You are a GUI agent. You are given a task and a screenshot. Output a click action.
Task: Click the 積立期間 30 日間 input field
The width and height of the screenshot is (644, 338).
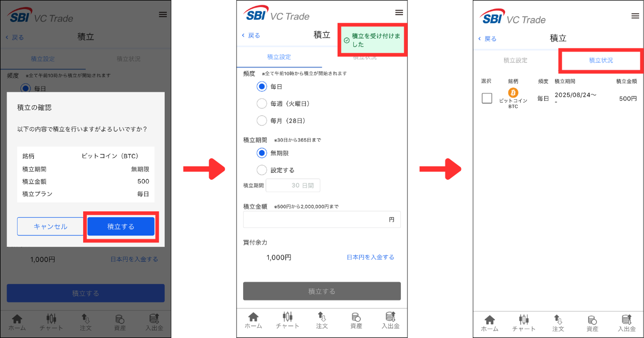[x=293, y=185]
